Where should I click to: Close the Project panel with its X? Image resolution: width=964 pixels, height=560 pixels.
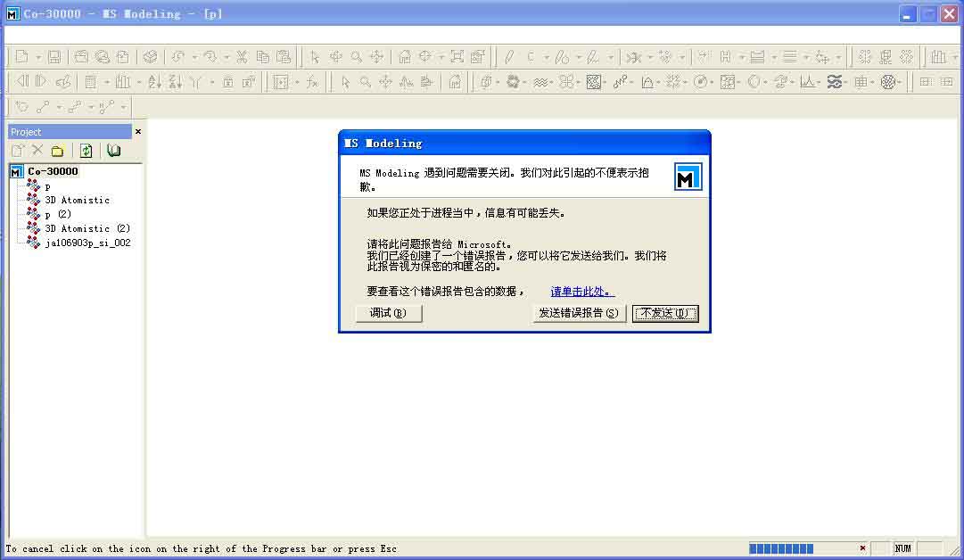[137, 132]
